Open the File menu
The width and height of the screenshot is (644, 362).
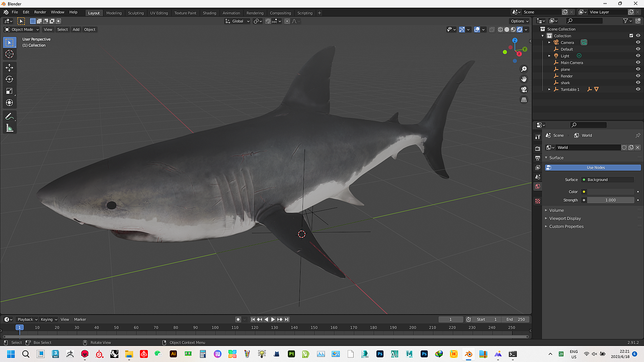15,12
